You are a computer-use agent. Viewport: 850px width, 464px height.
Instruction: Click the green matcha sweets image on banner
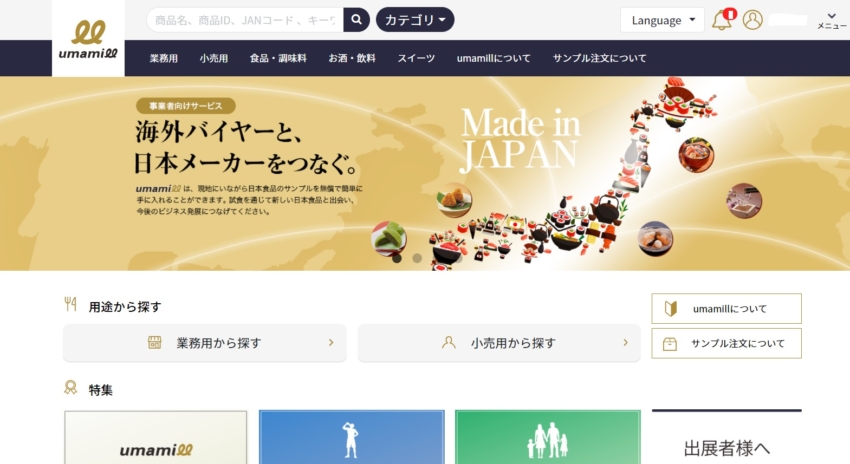389,238
